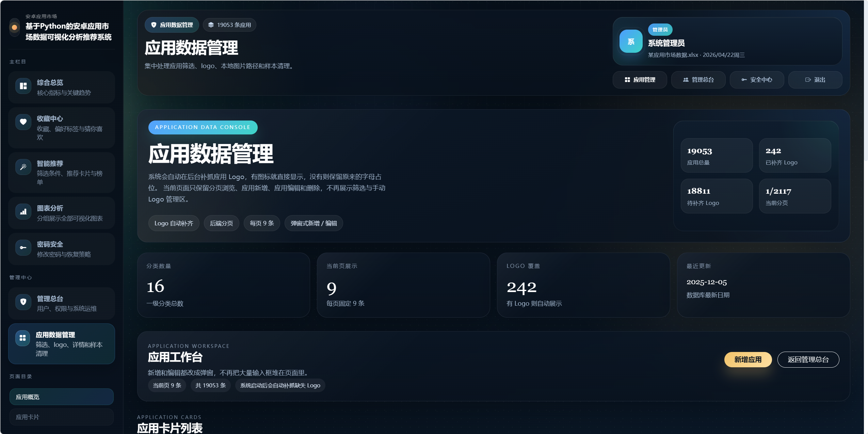Screen dimensions: 868x434
Task: Click the magic wand 智能推荐 icon
Action: pos(23,167)
